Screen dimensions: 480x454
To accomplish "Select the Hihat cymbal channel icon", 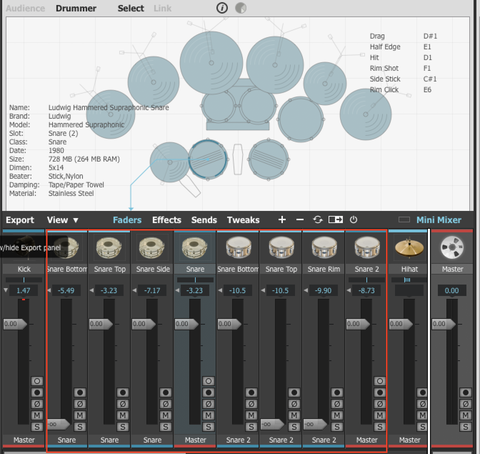I will click(x=409, y=248).
